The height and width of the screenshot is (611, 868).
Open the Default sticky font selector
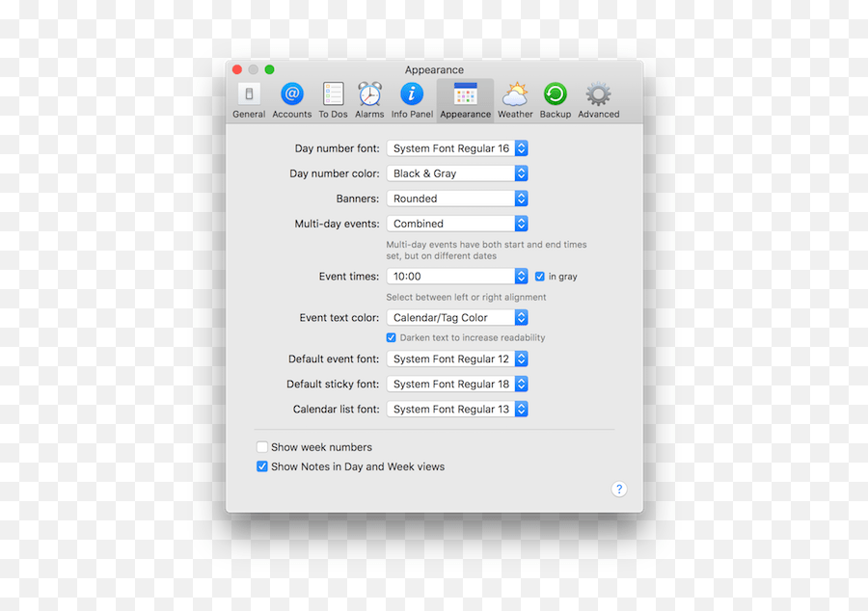pos(456,384)
